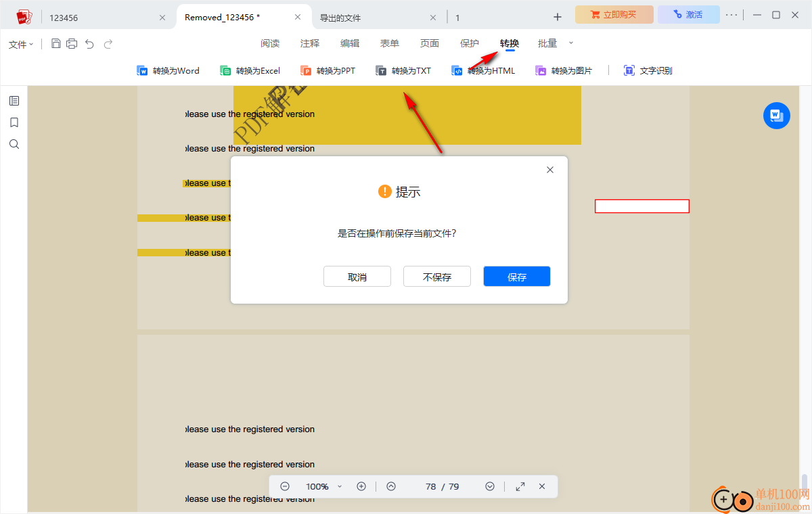812x514 pixels.
Task: Expand the zoom percentage dropdown arrow
Action: coord(340,486)
